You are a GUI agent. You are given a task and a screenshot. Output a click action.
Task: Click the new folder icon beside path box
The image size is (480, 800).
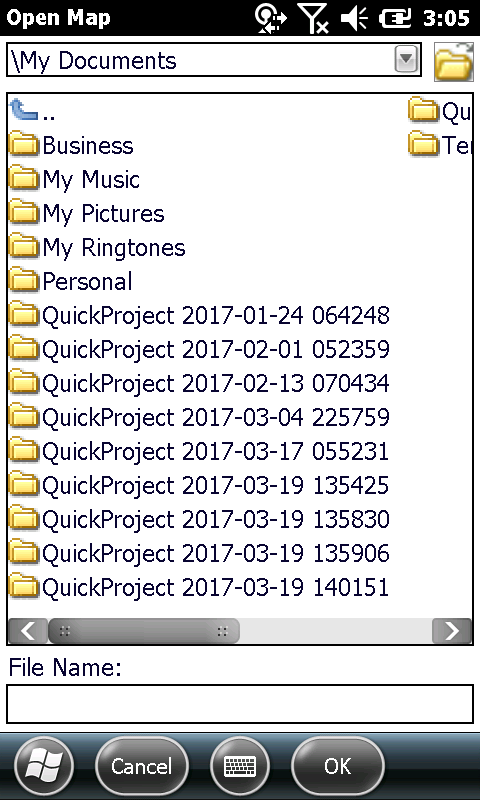coord(453,62)
